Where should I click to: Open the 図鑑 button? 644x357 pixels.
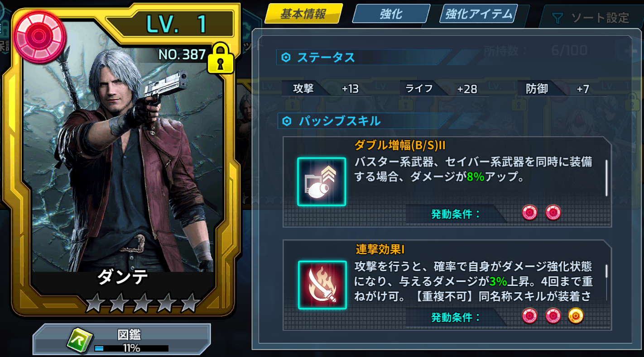[121, 339]
